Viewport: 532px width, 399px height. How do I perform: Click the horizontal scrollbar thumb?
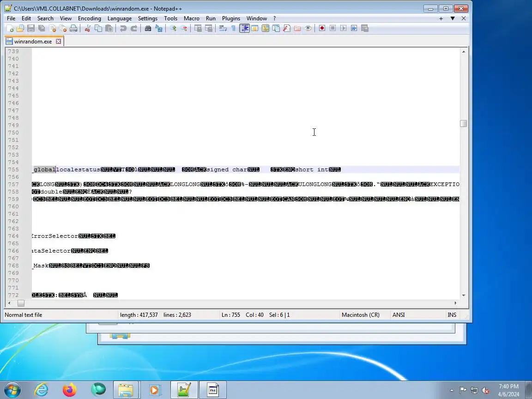21,303
